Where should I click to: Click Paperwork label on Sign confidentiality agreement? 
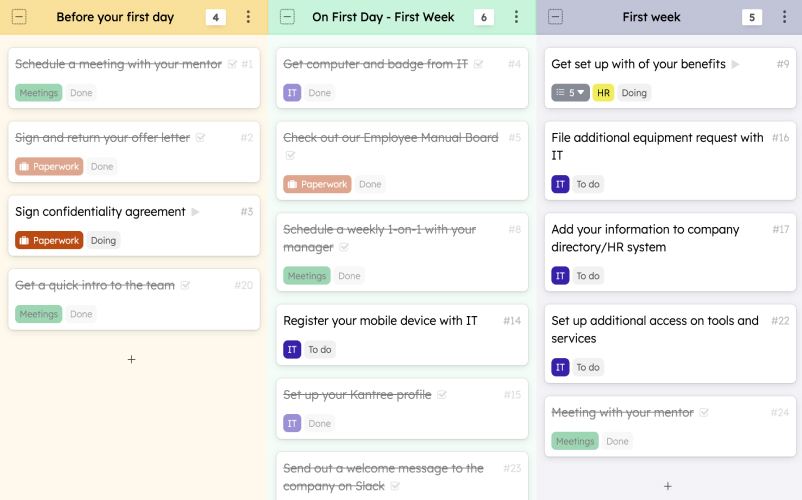(49, 240)
